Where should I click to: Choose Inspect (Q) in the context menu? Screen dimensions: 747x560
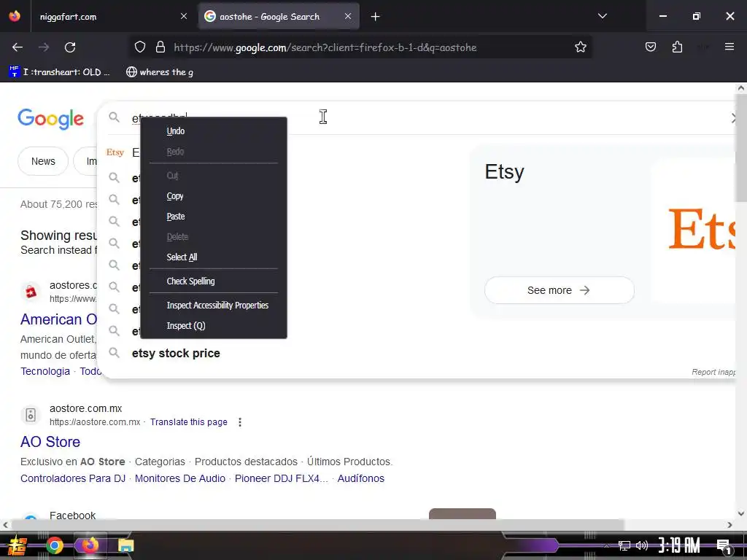[214, 326]
